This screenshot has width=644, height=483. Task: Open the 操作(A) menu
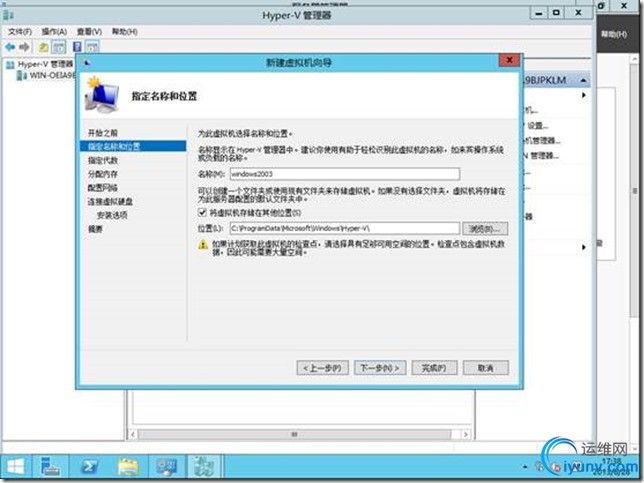pos(54,32)
